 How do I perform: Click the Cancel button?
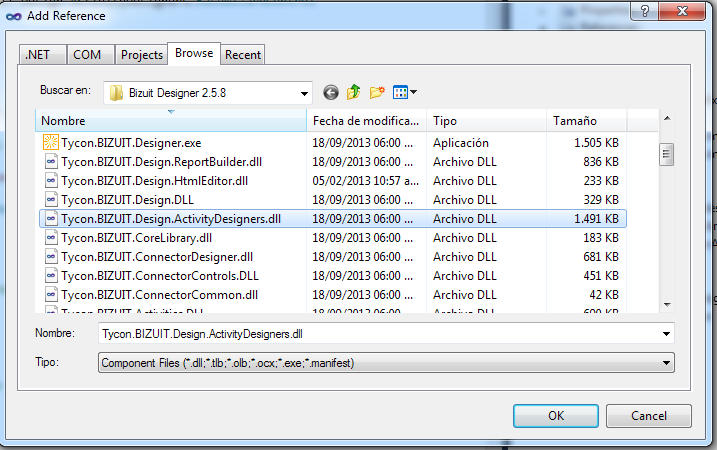648,416
